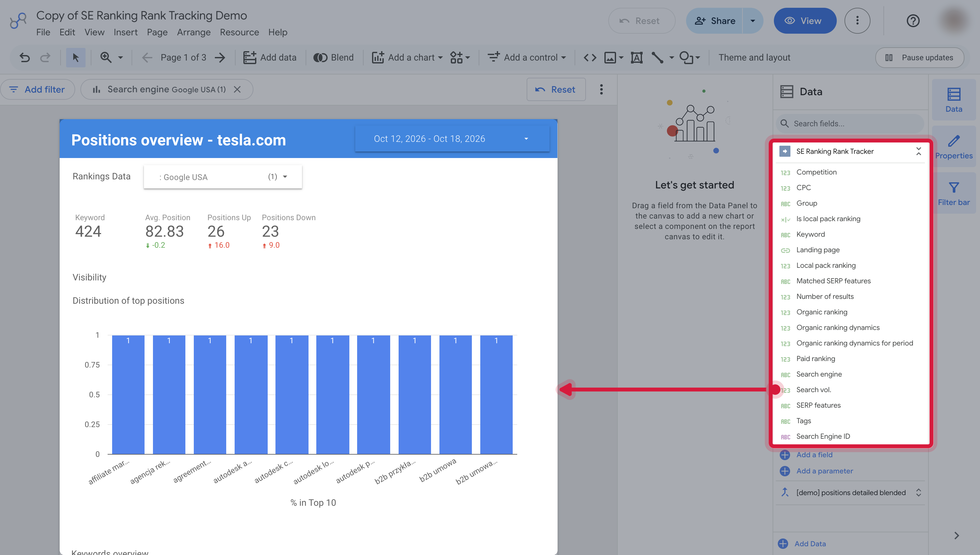Click the Avg. Position scorecard value

pos(164,232)
